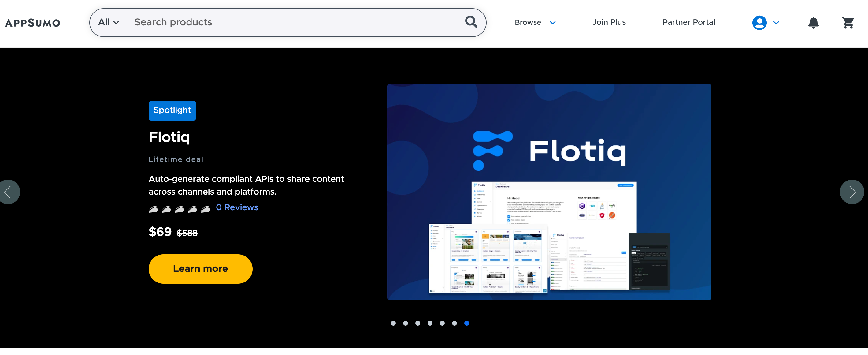
Task: Open the Flotiq product title
Action: [169, 137]
